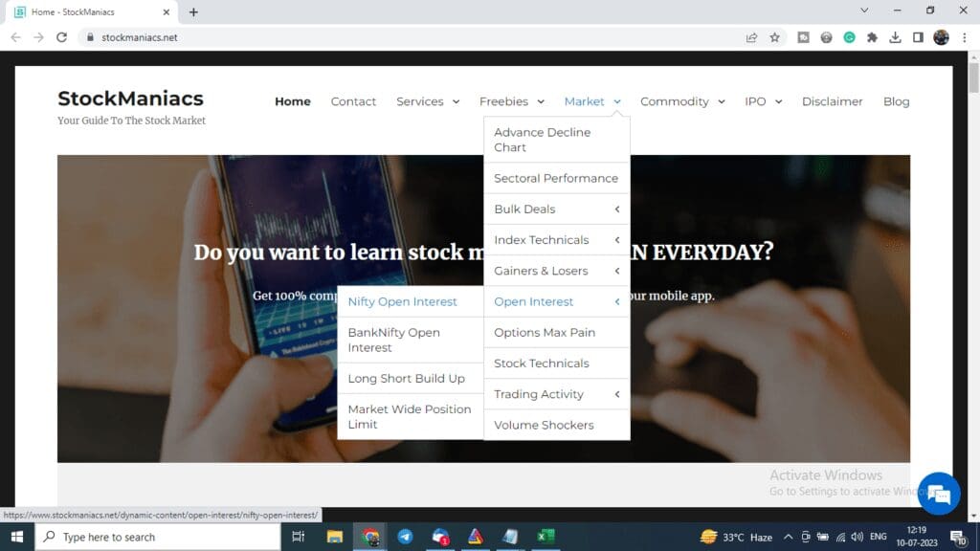Show hidden system tray icons
Image resolution: width=980 pixels, height=551 pixels.
point(789,537)
